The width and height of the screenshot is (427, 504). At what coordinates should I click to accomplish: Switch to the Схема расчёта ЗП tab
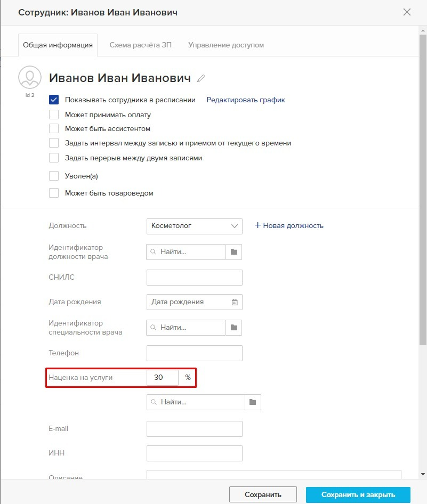tap(141, 45)
